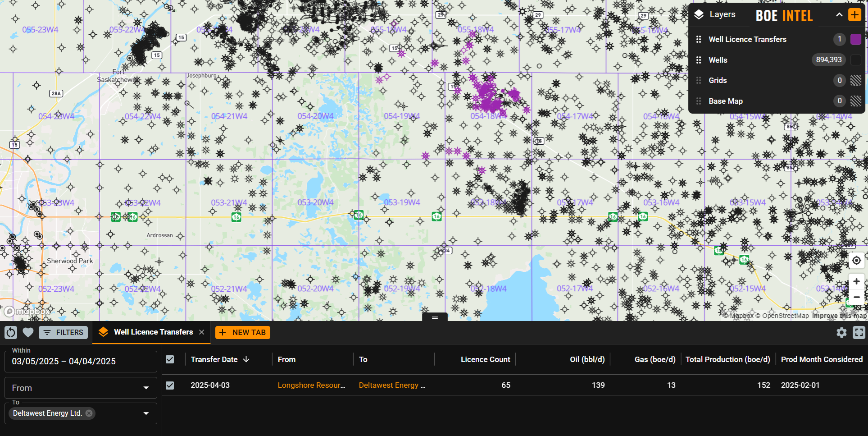Toggle the Base Map hatched visibility swatch

click(856, 101)
